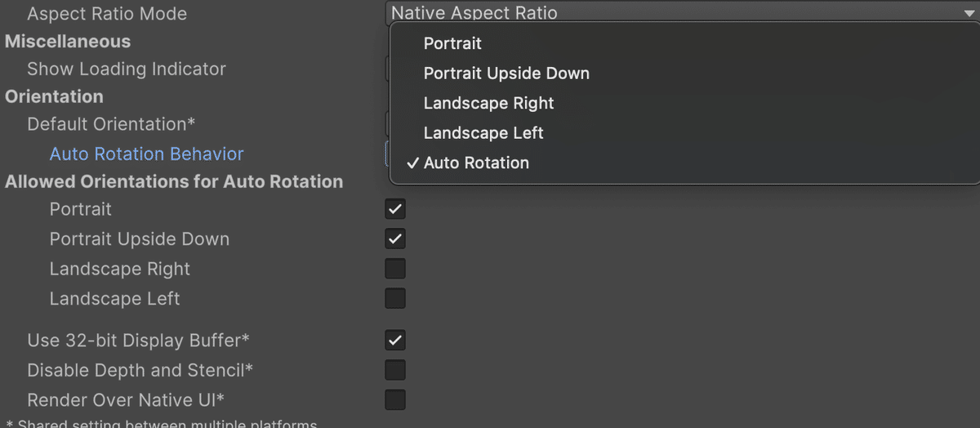
Task: Click the Default Orientation property label
Action: 111,124
